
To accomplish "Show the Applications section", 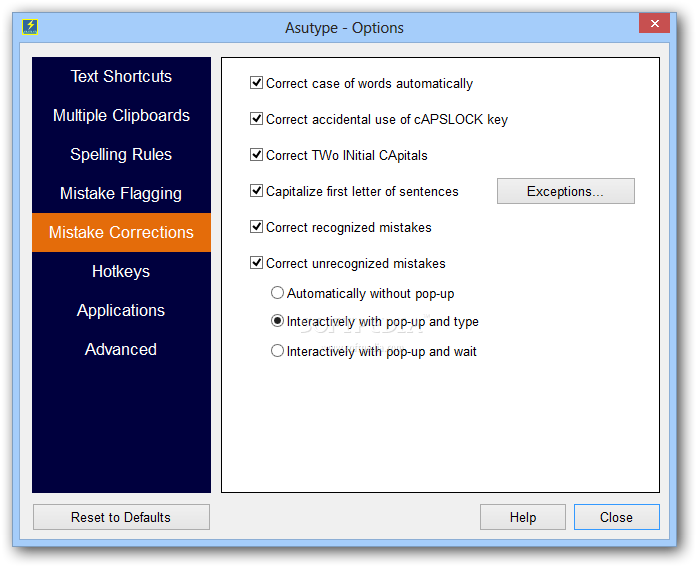I will [x=121, y=311].
